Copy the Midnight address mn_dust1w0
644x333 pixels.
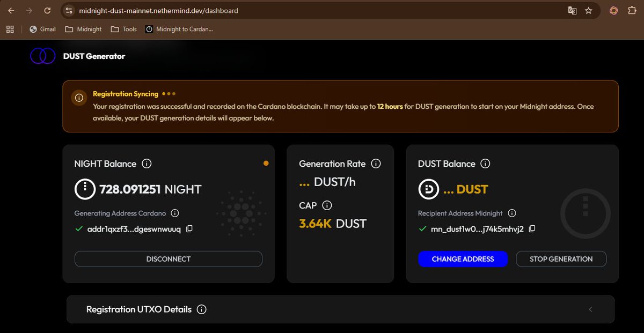tap(532, 229)
